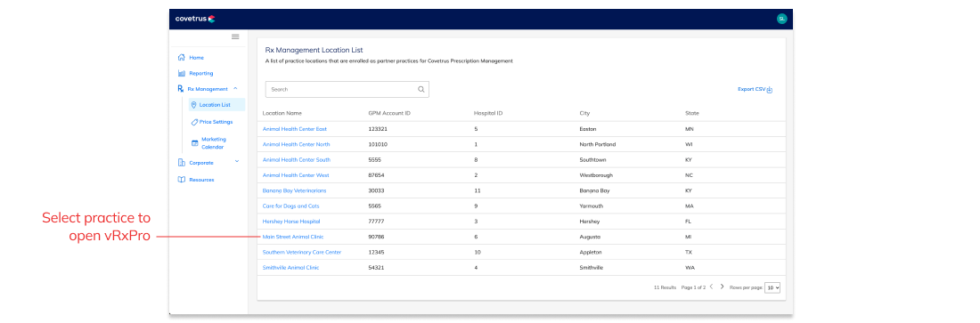
Task: Collapse the Rx Management section
Action: pyautogui.click(x=235, y=89)
